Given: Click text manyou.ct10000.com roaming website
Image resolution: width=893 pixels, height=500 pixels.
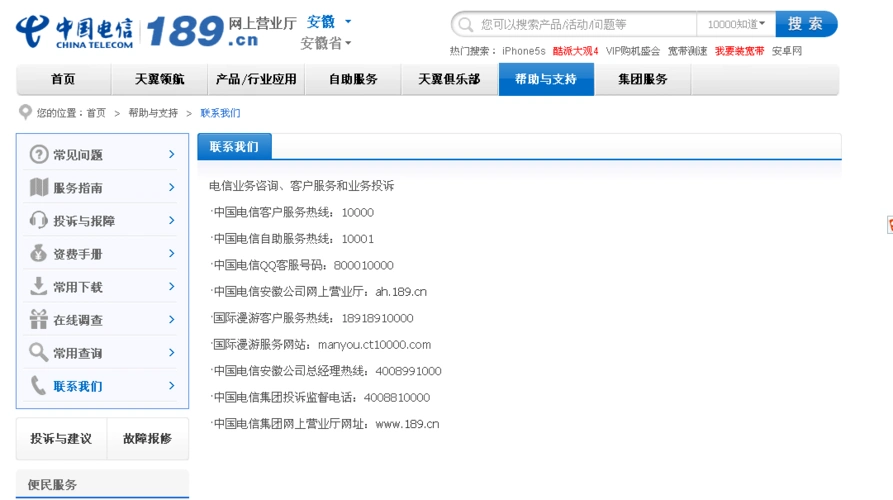Looking at the screenshot, I should (374, 345).
